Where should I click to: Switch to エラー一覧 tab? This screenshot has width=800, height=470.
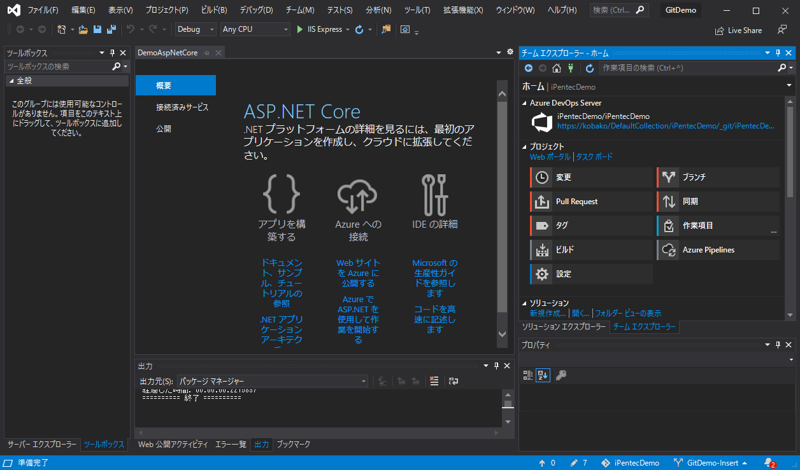(231, 444)
